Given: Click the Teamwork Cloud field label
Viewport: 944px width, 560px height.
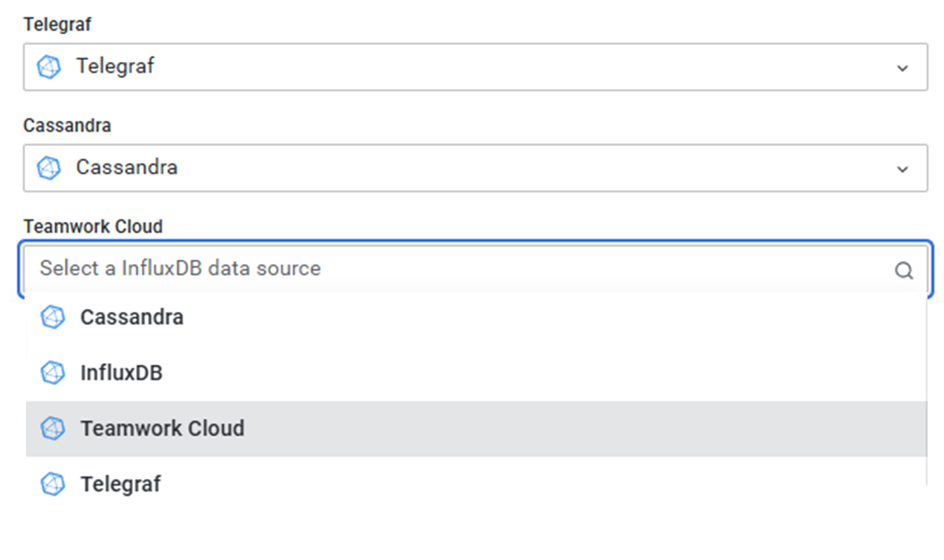Looking at the screenshot, I should 93,226.
